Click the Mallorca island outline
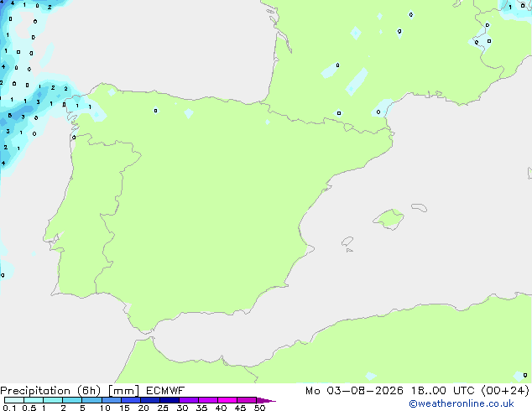The image size is (532, 411). [x=389, y=220]
